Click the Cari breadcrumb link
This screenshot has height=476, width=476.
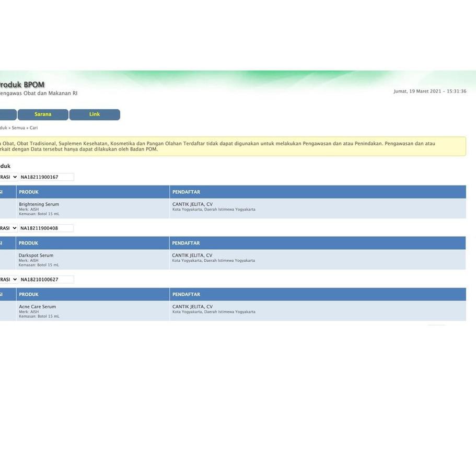tap(33, 128)
